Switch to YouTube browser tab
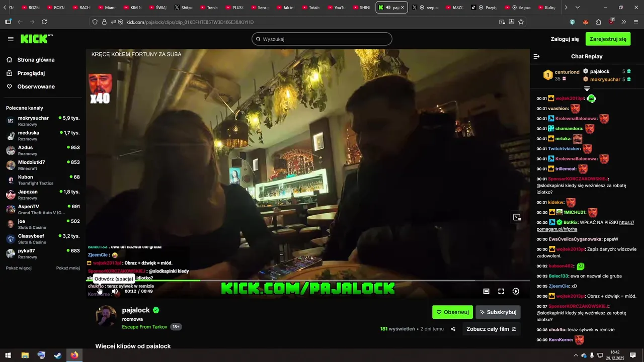The height and width of the screenshot is (362, 644). [336, 8]
